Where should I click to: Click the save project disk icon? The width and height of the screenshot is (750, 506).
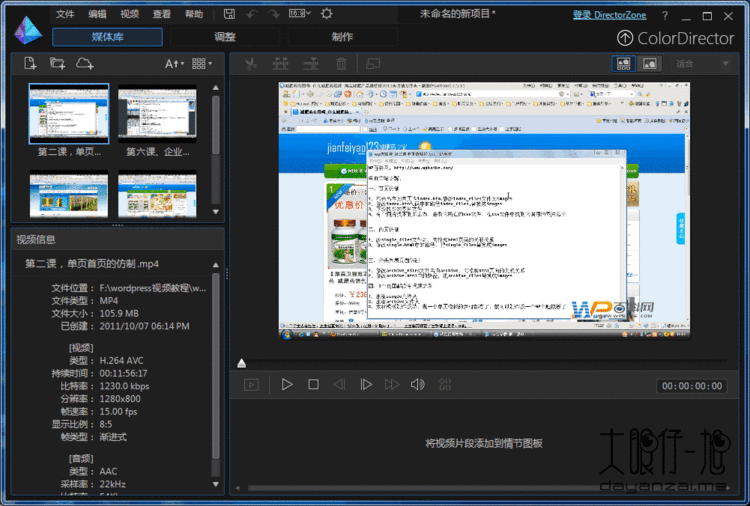click(230, 14)
